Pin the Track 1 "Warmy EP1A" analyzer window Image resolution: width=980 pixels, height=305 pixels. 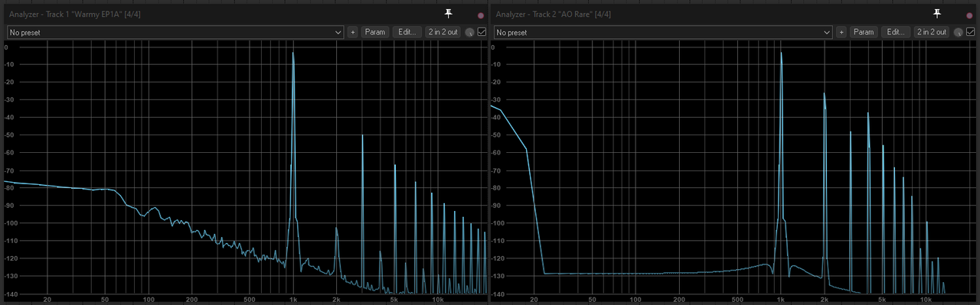[x=449, y=14]
